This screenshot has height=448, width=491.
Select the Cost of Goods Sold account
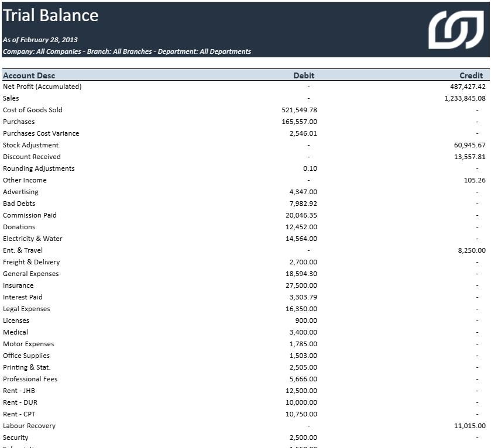point(33,110)
